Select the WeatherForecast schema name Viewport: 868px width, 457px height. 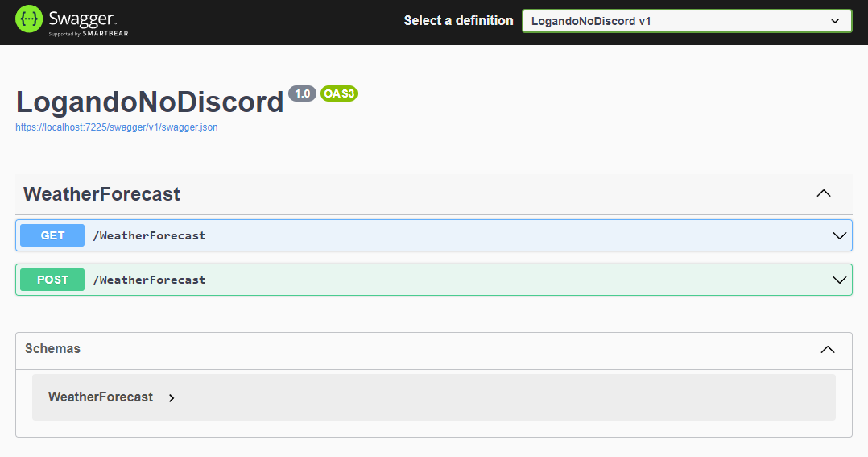(101, 397)
